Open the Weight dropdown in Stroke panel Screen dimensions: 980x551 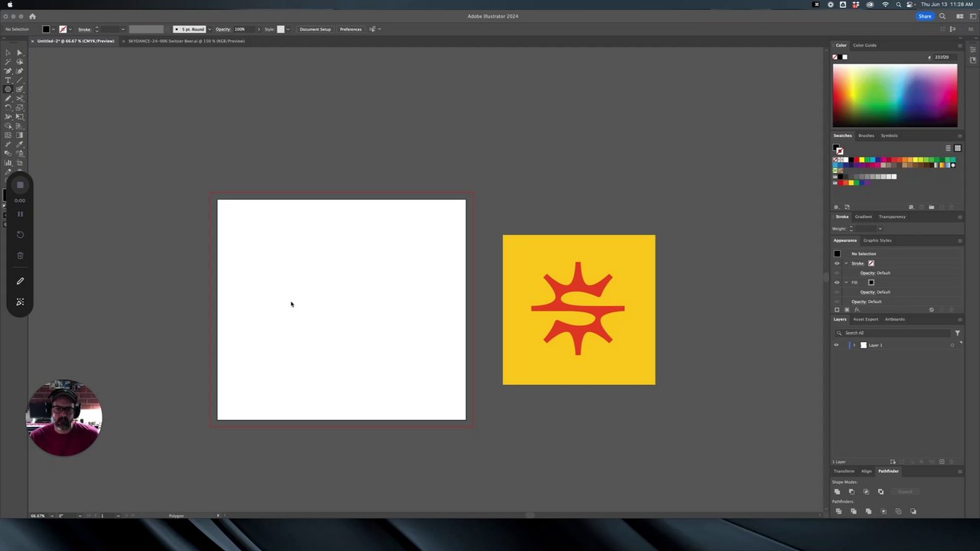tap(880, 229)
